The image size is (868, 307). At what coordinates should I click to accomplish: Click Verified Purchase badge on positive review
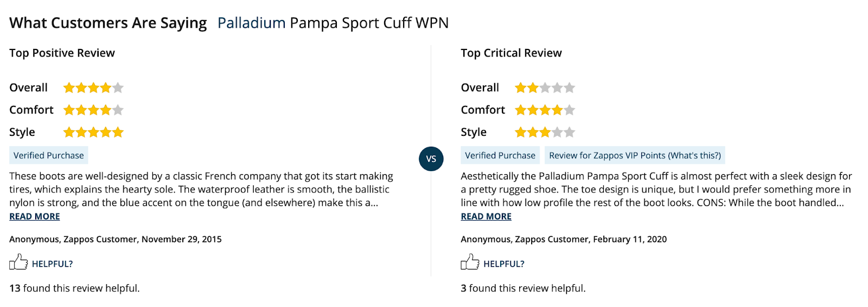(x=49, y=155)
